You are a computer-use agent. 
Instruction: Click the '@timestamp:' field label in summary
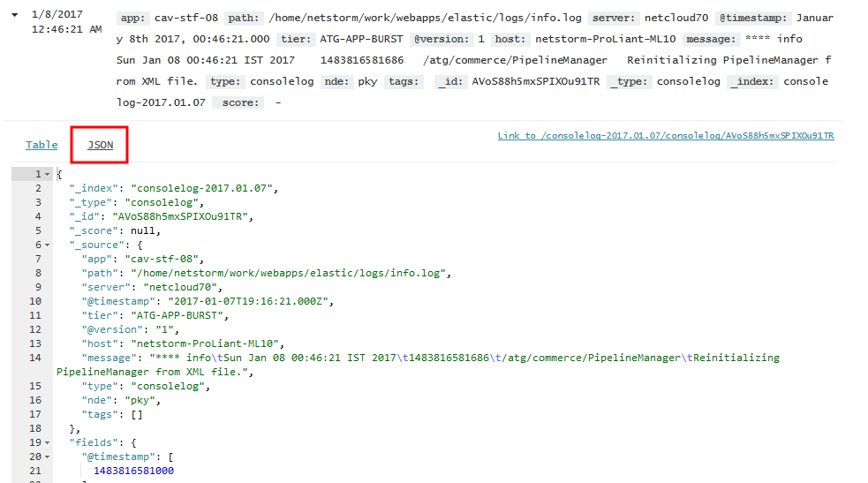pos(753,18)
